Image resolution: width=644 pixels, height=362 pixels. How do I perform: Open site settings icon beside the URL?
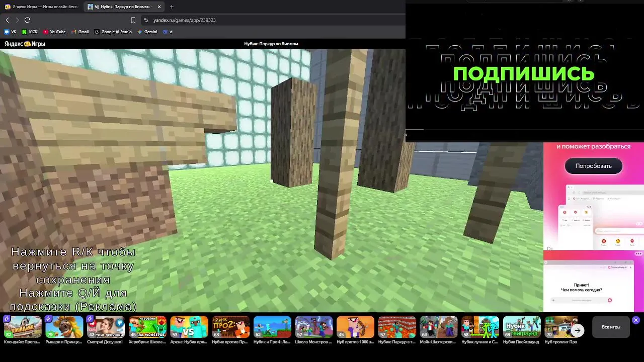click(x=146, y=20)
